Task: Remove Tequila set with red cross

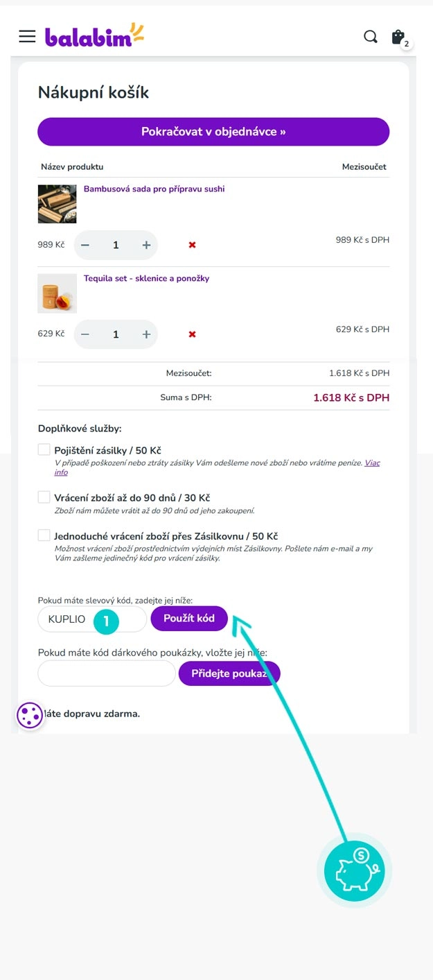Action: [193, 334]
